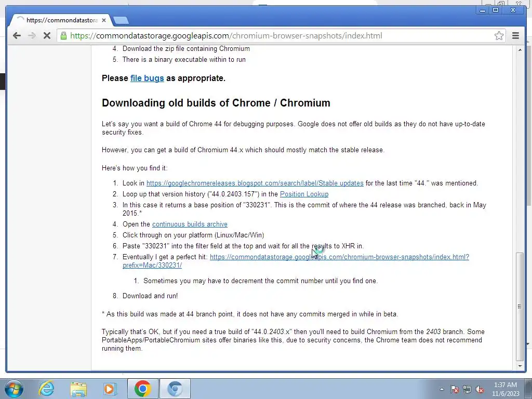Bookmark this page with the star icon
The width and height of the screenshot is (532, 399).
(x=499, y=36)
